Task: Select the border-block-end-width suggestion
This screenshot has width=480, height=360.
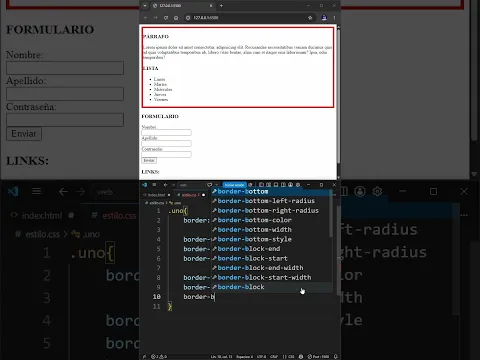Action: point(271,268)
